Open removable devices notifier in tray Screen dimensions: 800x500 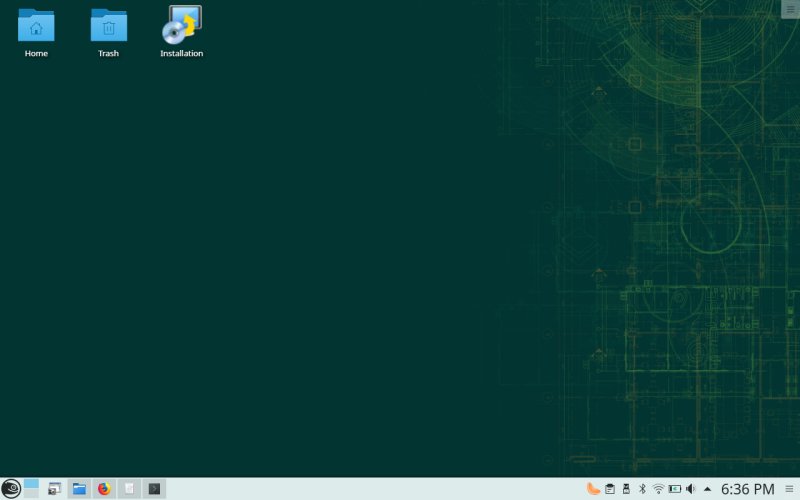[626, 489]
